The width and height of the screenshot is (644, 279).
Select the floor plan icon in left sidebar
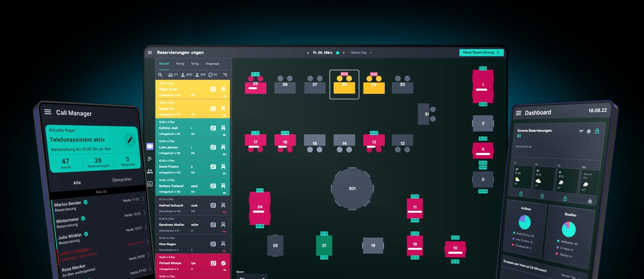pyautogui.click(x=150, y=146)
